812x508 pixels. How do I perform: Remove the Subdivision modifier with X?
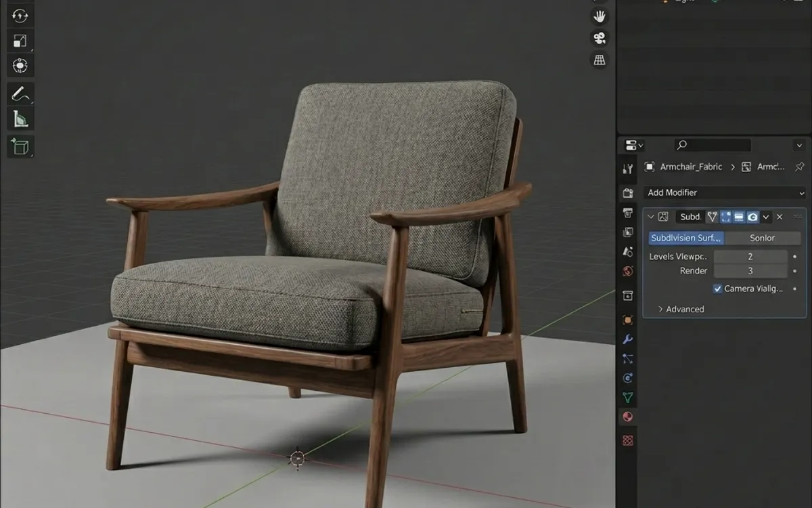click(x=780, y=217)
